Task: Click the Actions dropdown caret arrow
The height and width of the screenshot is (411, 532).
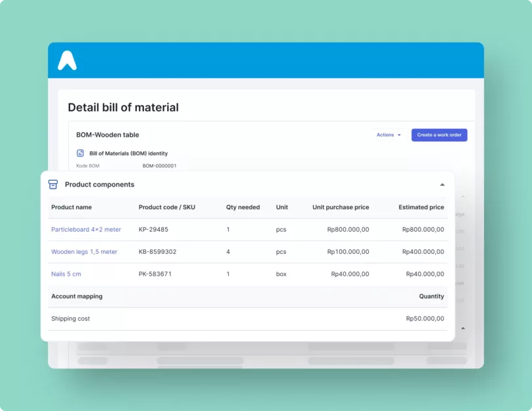Action: tap(400, 135)
